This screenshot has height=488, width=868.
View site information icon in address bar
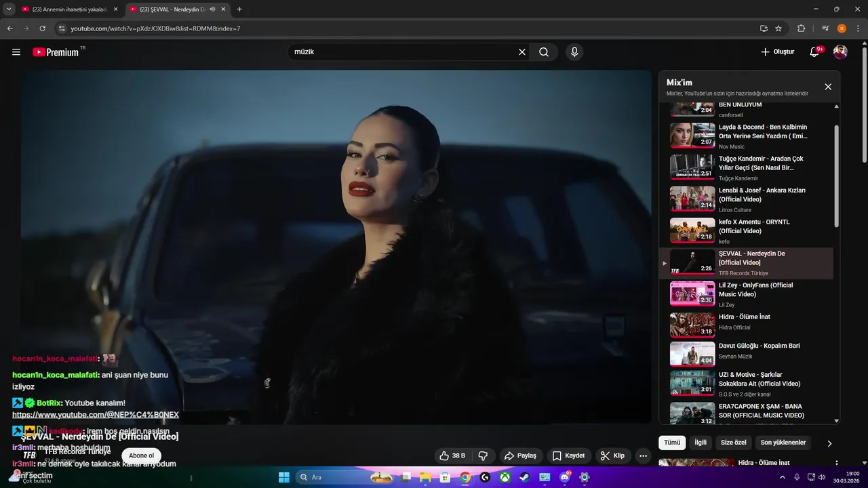pos(62,28)
